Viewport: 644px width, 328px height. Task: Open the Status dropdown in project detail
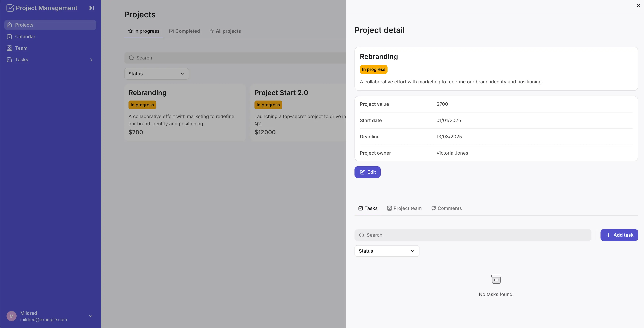(x=386, y=251)
